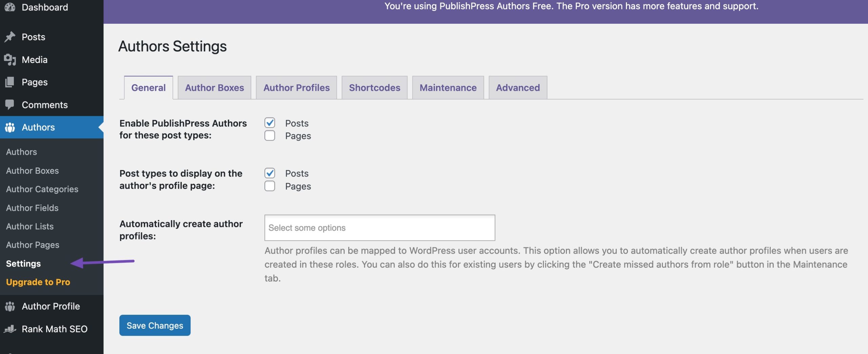Click the Media library icon
Image resolution: width=868 pixels, height=354 pixels.
(10, 60)
